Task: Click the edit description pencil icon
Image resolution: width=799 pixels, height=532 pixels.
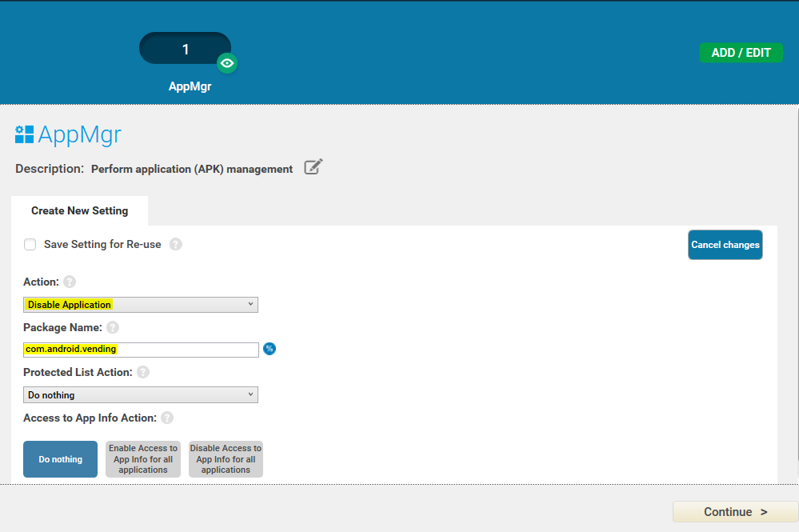Action: pos(314,167)
